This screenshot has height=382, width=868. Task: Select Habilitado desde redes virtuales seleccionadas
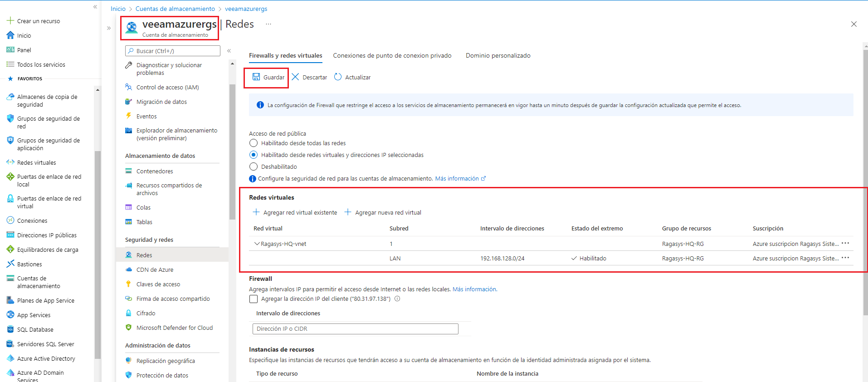[x=254, y=155]
